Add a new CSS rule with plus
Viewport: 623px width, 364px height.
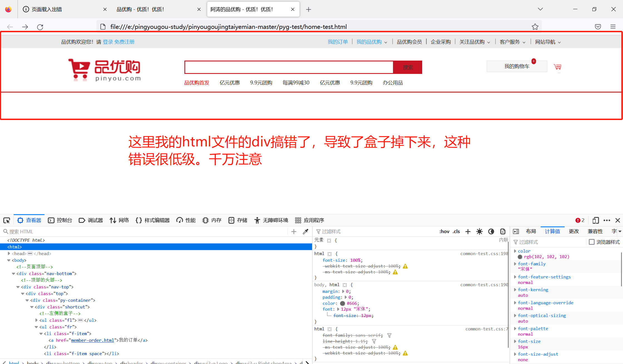click(468, 231)
